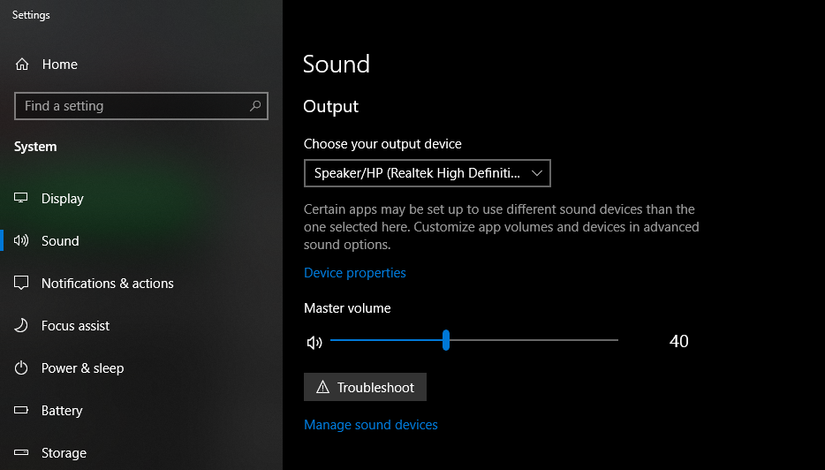The width and height of the screenshot is (825, 470).
Task: Click the Battery icon in sidebar
Action: pyautogui.click(x=21, y=410)
